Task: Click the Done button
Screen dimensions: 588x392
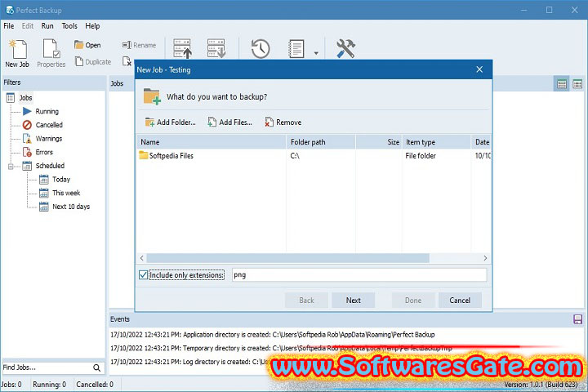Action: (x=413, y=300)
